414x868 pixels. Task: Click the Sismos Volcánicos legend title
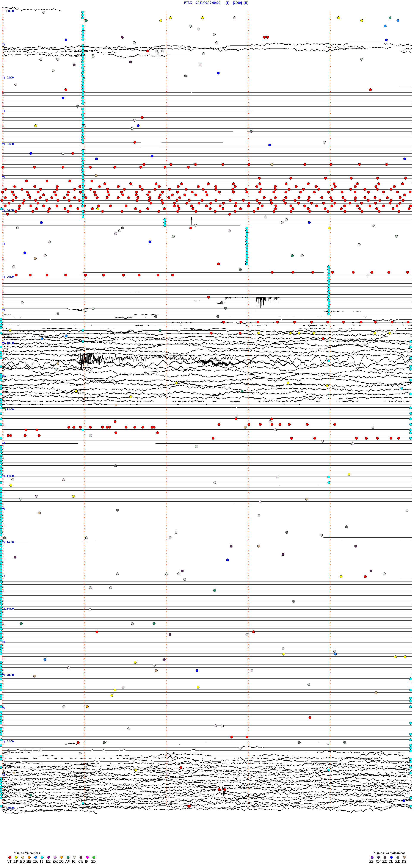tap(27, 853)
